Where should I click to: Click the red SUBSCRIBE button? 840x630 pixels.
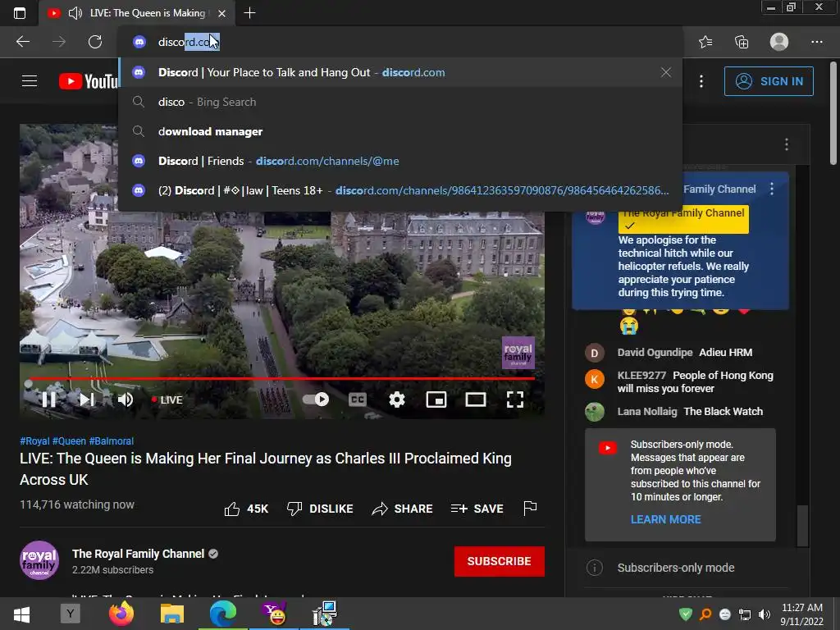500,561
